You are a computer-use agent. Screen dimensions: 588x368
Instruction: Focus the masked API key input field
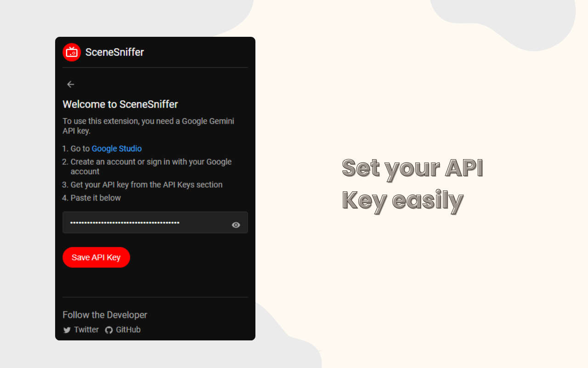(x=155, y=223)
